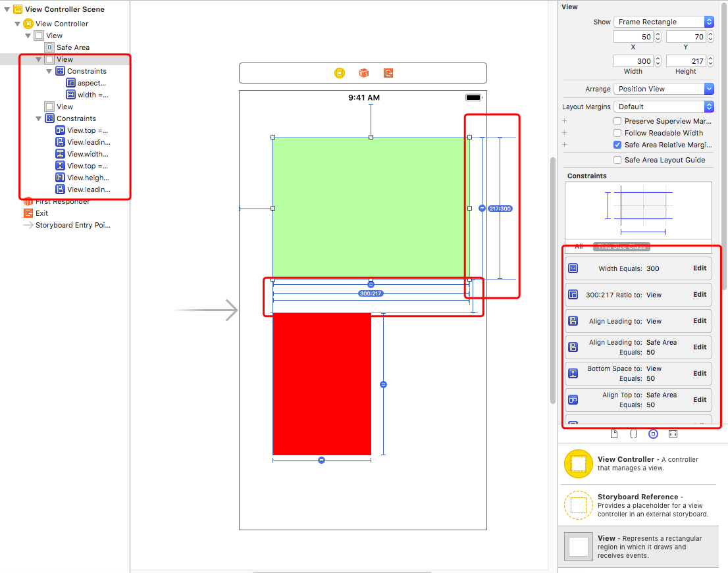The height and width of the screenshot is (573, 728).
Task: Select Bottom Space to View constraint icon
Action: pyautogui.click(x=573, y=374)
